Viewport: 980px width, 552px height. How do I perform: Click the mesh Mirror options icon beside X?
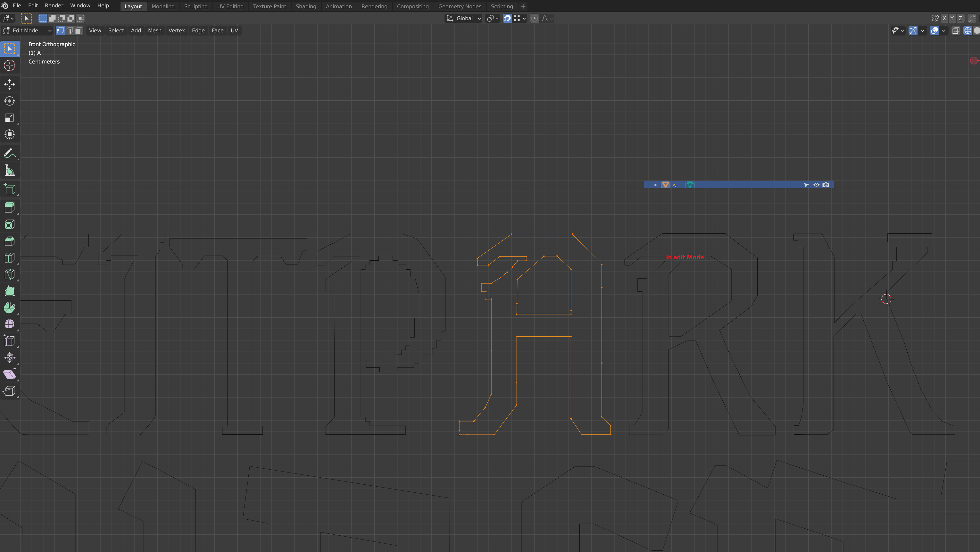pos(935,18)
